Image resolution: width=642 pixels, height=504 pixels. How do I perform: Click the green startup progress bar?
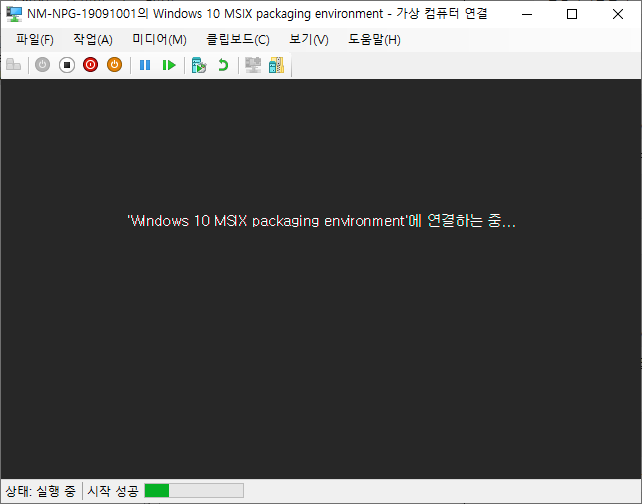pos(194,490)
